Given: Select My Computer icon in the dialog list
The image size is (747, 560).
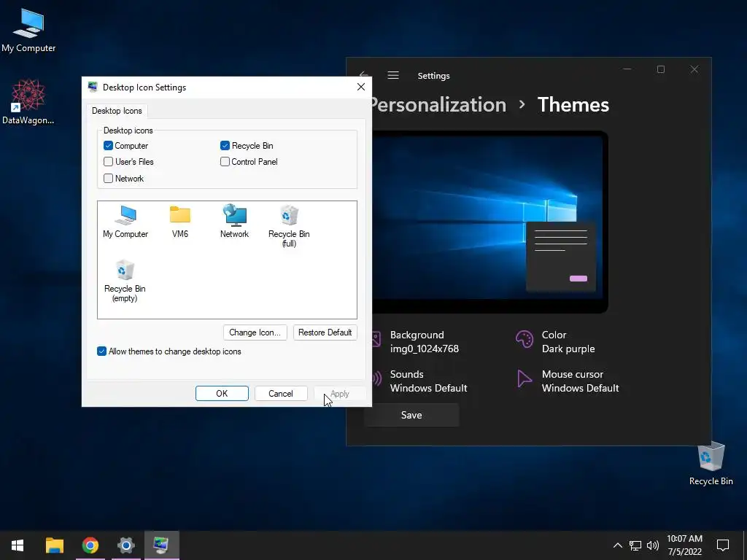Looking at the screenshot, I should (125, 222).
